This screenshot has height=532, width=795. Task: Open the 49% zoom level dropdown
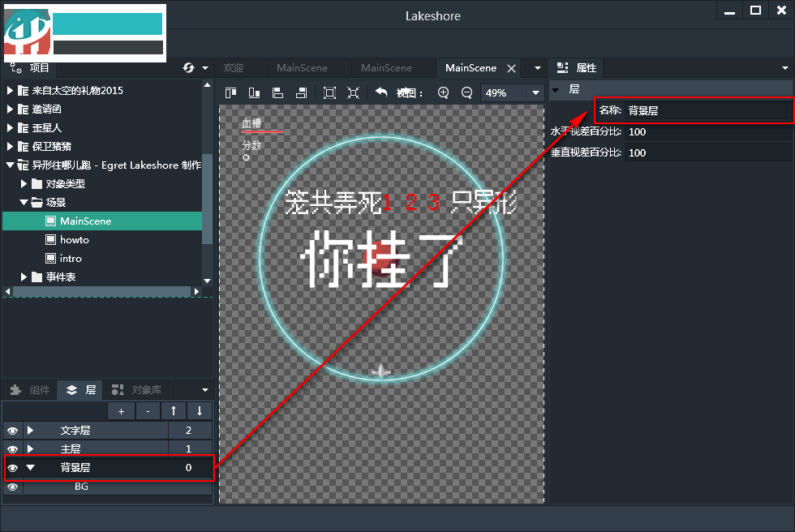click(x=535, y=93)
